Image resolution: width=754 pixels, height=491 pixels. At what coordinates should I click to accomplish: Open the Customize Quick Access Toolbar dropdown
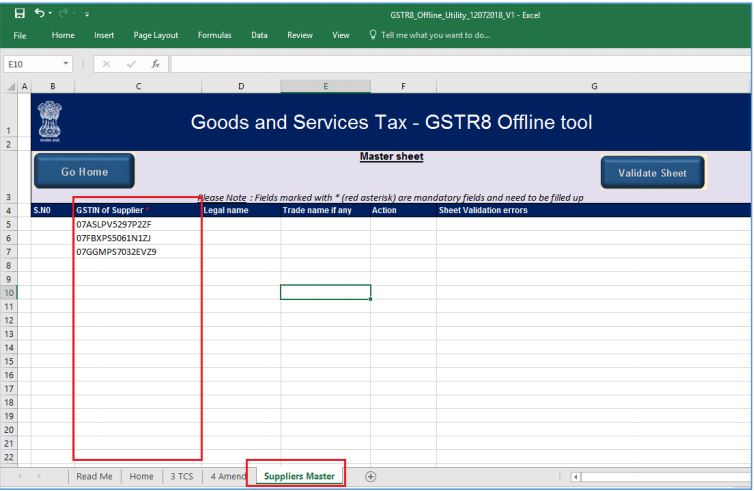87,14
